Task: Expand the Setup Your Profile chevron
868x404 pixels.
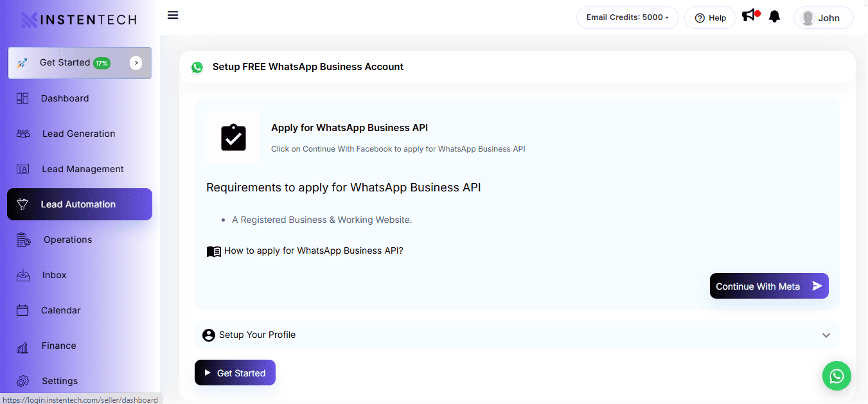Action: [x=826, y=335]
